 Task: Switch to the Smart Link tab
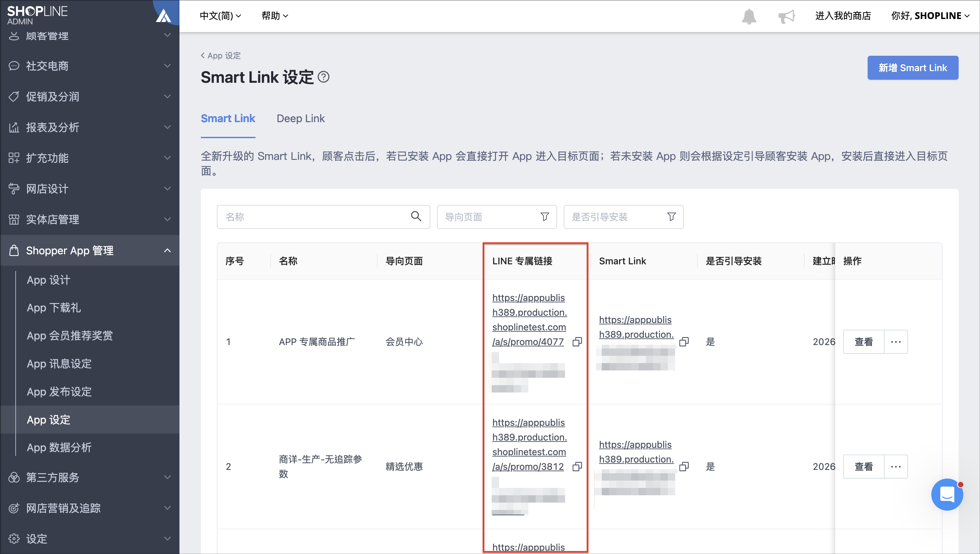(228, 118)
